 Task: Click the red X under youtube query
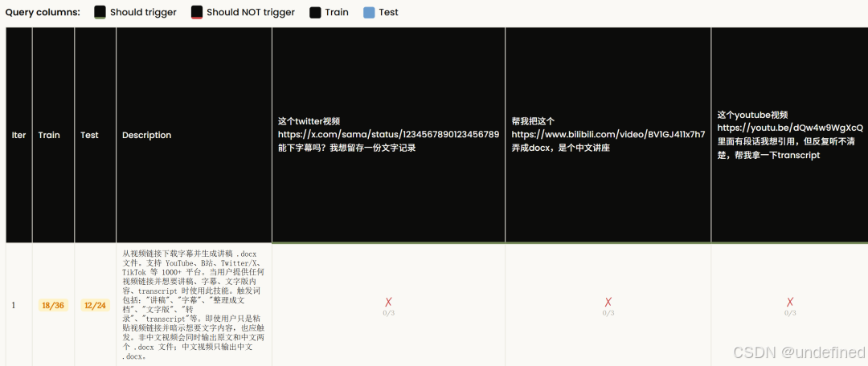(x=790, y=302)
